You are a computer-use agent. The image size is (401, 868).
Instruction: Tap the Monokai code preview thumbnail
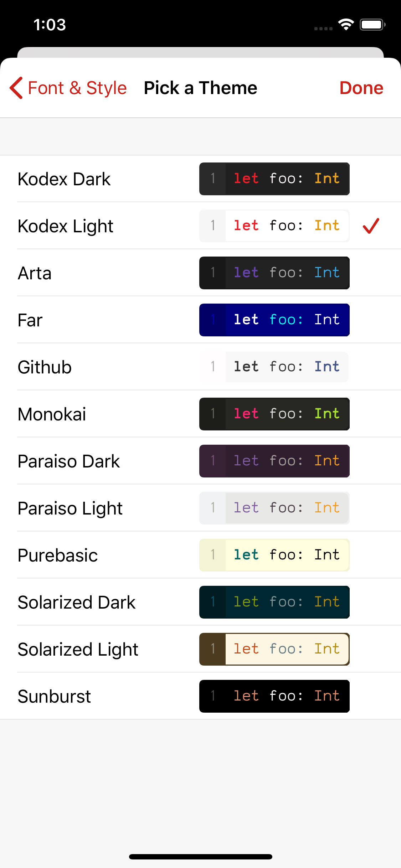point(274,414)
